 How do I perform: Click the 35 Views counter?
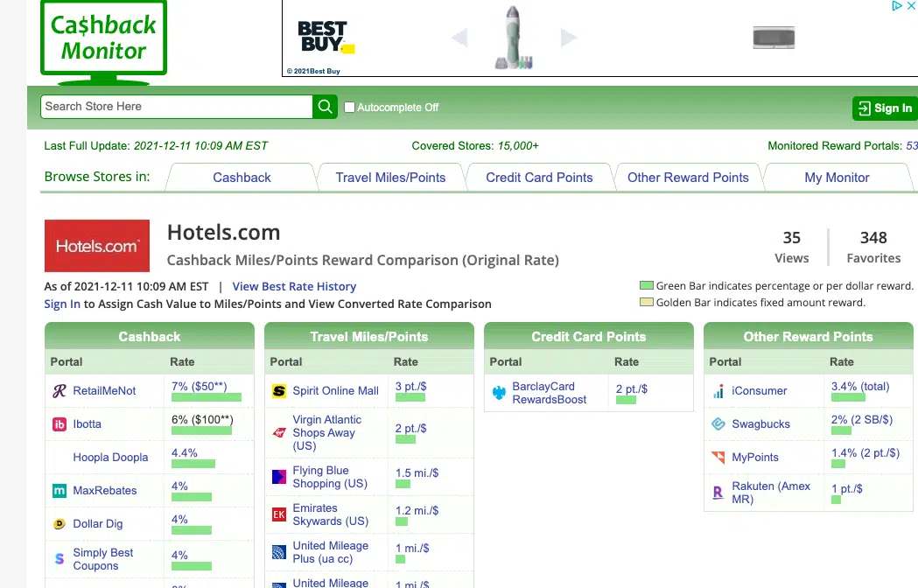pyautogui.click(x=791, y=247)
